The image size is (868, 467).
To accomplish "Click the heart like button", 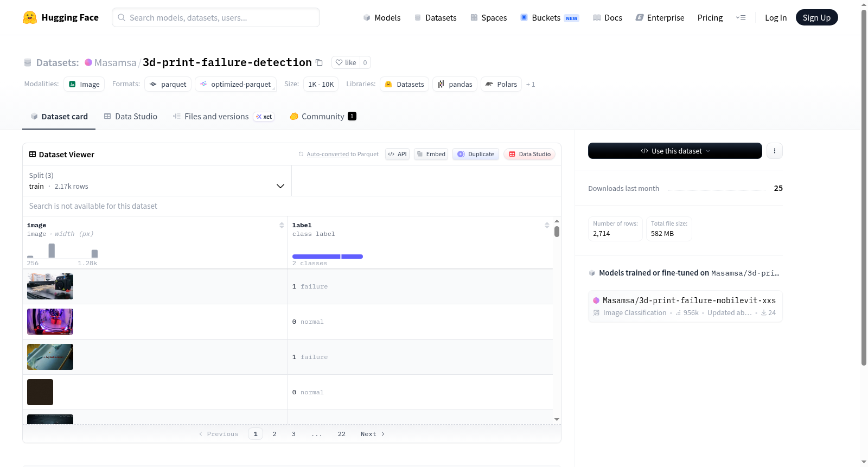I will (x=346, y=62).
